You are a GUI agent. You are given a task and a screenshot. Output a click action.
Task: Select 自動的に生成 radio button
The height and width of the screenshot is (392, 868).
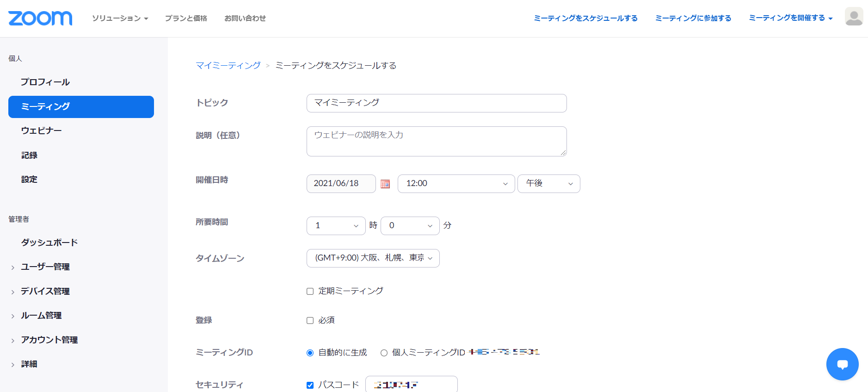[310, 353]
